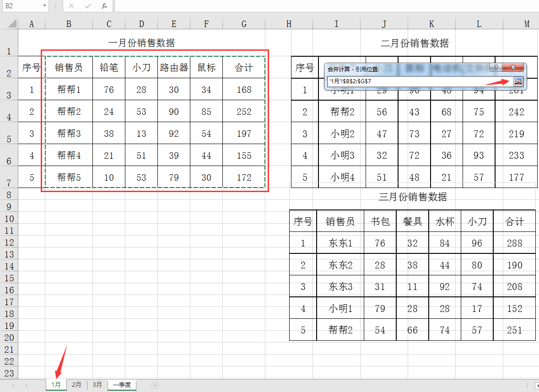
Task: Select row 15 header
Action: [9, 278]
